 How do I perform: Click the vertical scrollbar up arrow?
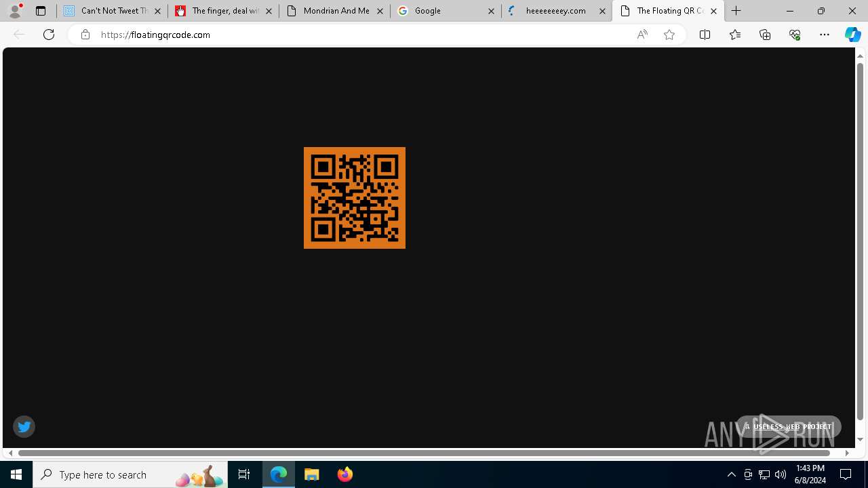860,56
